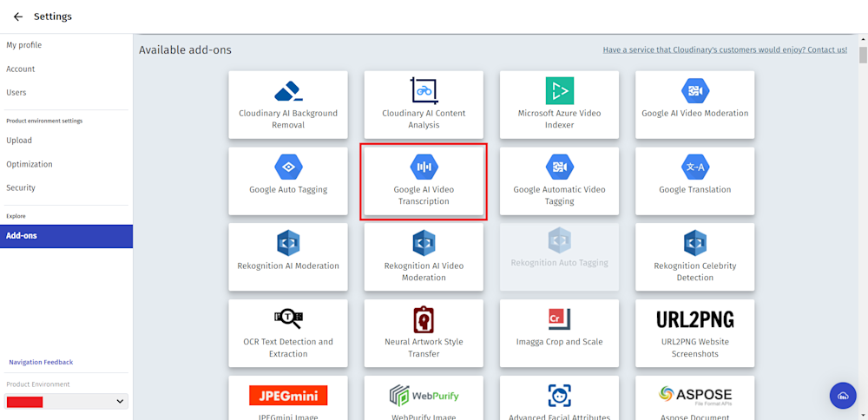
Task: Click the Google Auto Tagging label text
Action: click(288, 189)
